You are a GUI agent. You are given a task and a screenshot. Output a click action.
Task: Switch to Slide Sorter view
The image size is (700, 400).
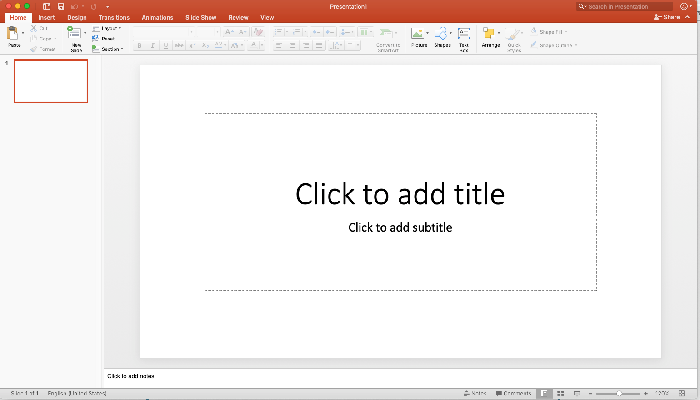[x=560, y=393]
